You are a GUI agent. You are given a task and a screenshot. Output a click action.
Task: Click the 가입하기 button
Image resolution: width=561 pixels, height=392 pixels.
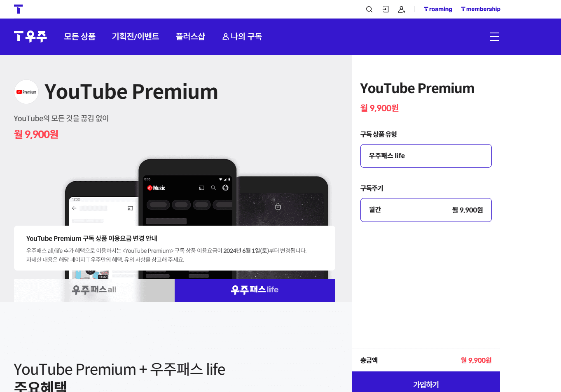click(426, 382)
